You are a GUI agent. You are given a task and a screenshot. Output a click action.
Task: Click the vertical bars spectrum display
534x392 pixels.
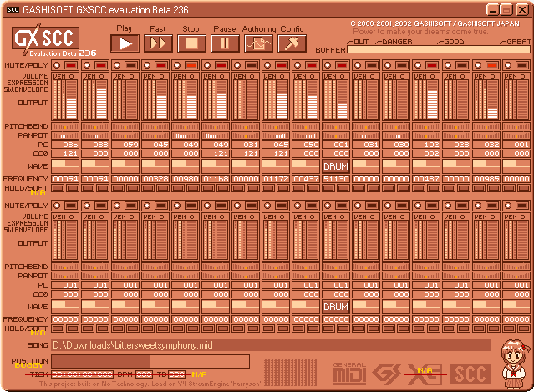(291, 373)
